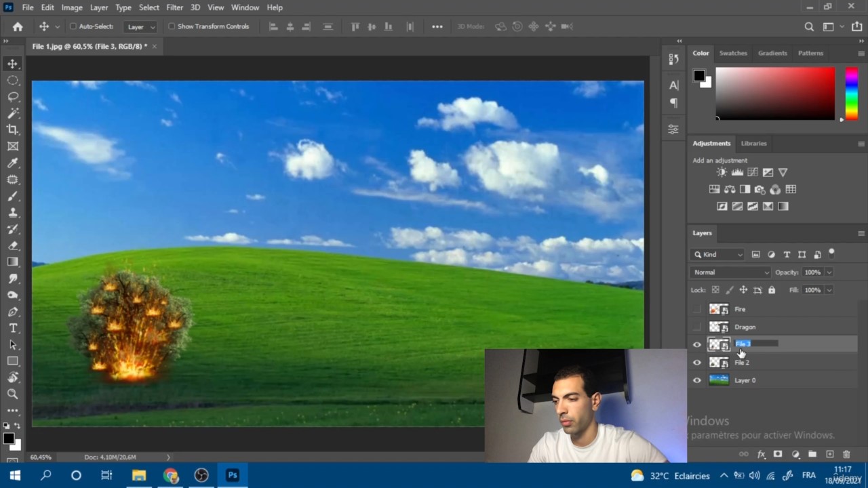Hide the File 2 layer
The width and height of the screenshot is (868, 488).
(696, 363)
